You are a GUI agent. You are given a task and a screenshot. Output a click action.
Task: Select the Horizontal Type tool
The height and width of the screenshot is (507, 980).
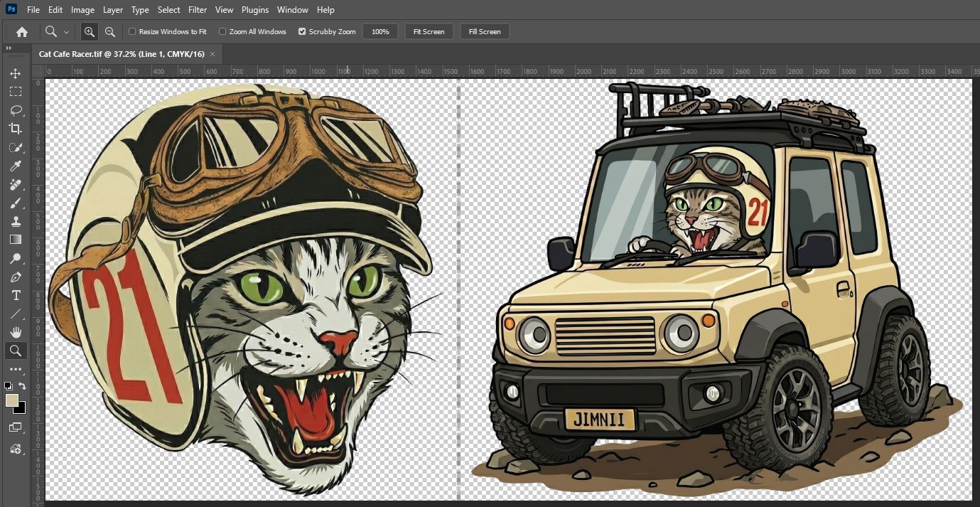(x=16, y=295)
